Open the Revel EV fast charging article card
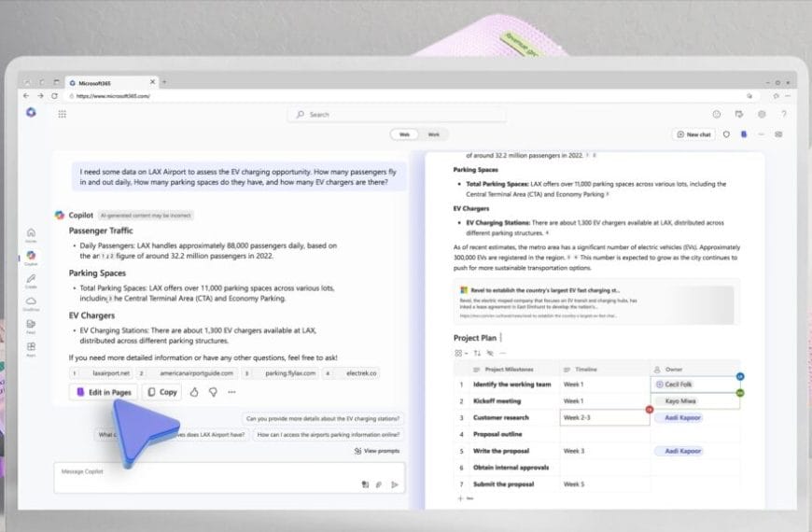Image resolution: width=812 pixels, height=532 pixels. point(596,302)
